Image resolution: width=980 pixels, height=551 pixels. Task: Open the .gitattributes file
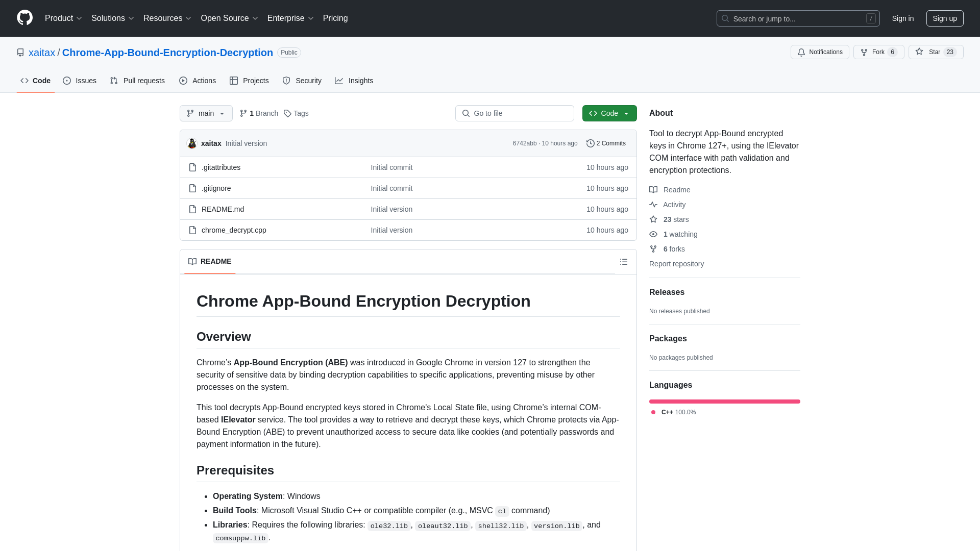tap(221, 167)
